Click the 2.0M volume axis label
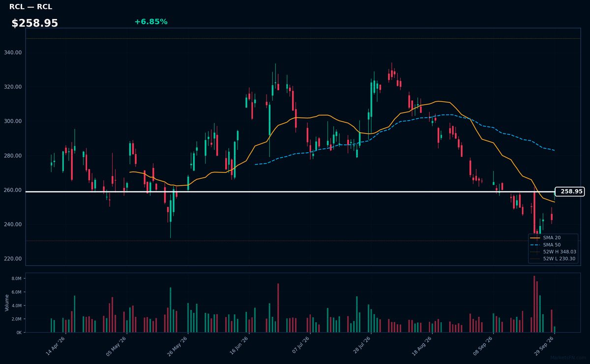 coord(16,319)
